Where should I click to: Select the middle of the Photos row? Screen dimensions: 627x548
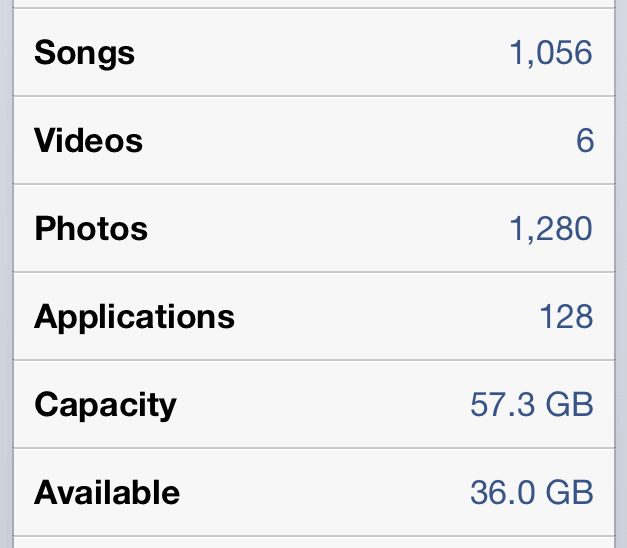pyautogui.click(x=313, y=229)
